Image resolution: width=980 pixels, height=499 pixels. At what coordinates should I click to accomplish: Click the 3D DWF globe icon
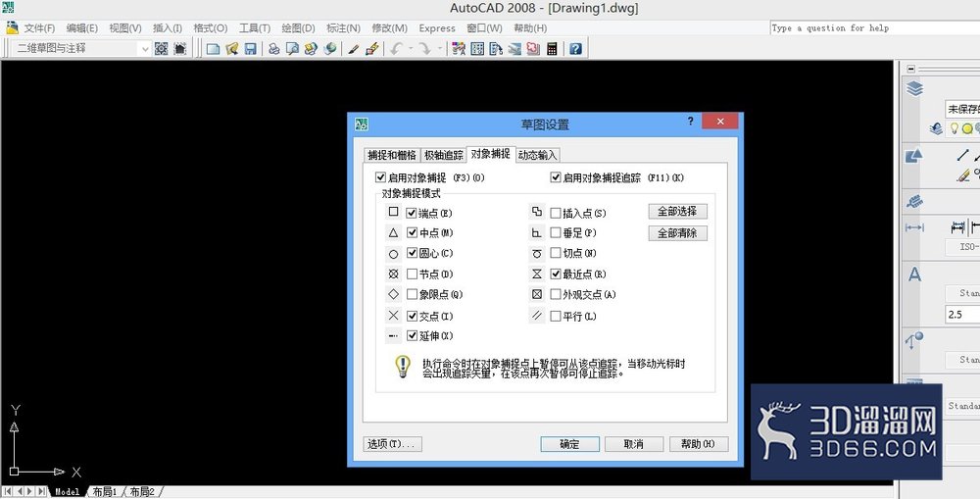(330, 49)
